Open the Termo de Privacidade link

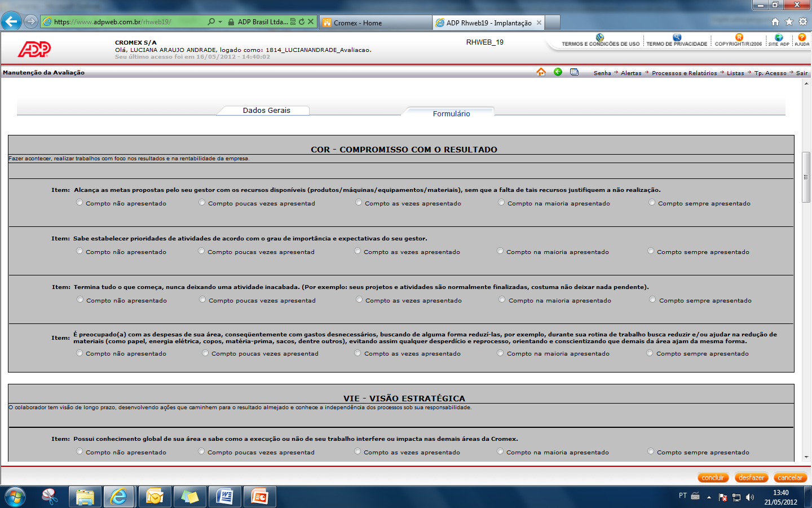[x=677, y=40]
